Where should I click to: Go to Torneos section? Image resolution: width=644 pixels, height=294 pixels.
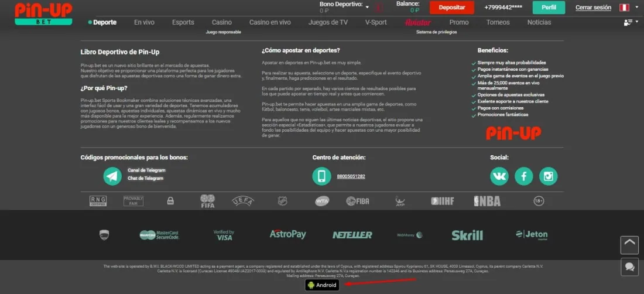(x=498, y=22)
